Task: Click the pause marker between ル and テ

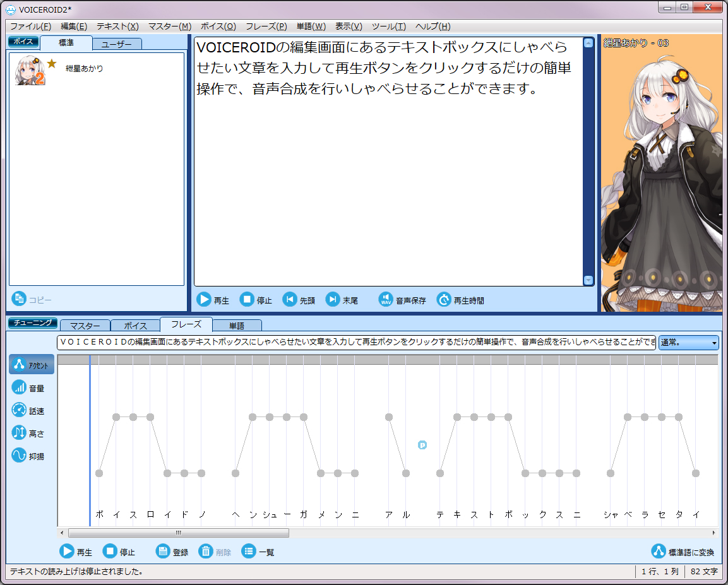Action: point(422,445)
